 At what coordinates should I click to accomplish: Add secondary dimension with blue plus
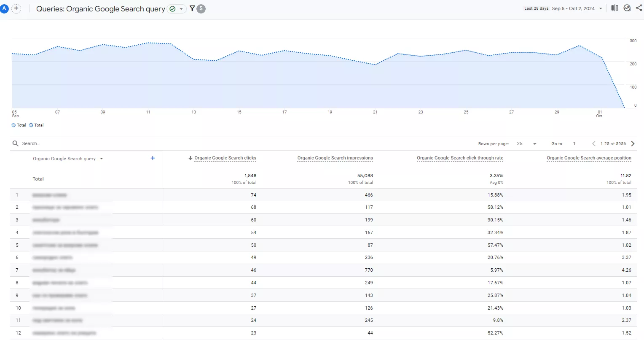(x=153, y=158)
